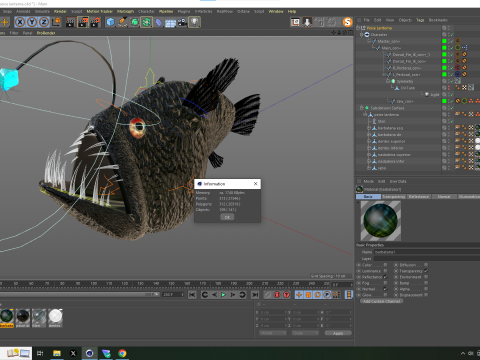Click the Light object icon
The height and width of the screenshot is (360, 480).
pos(194,22)
